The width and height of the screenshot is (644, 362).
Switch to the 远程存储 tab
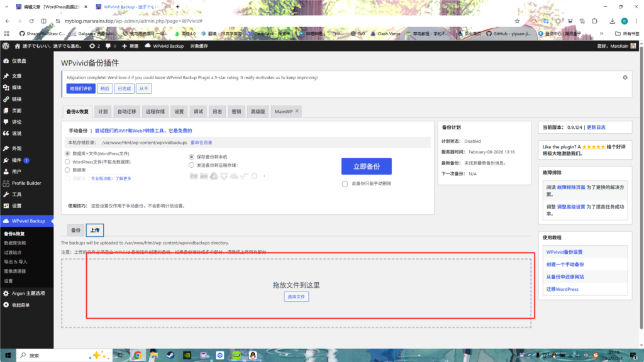point(155,111)
